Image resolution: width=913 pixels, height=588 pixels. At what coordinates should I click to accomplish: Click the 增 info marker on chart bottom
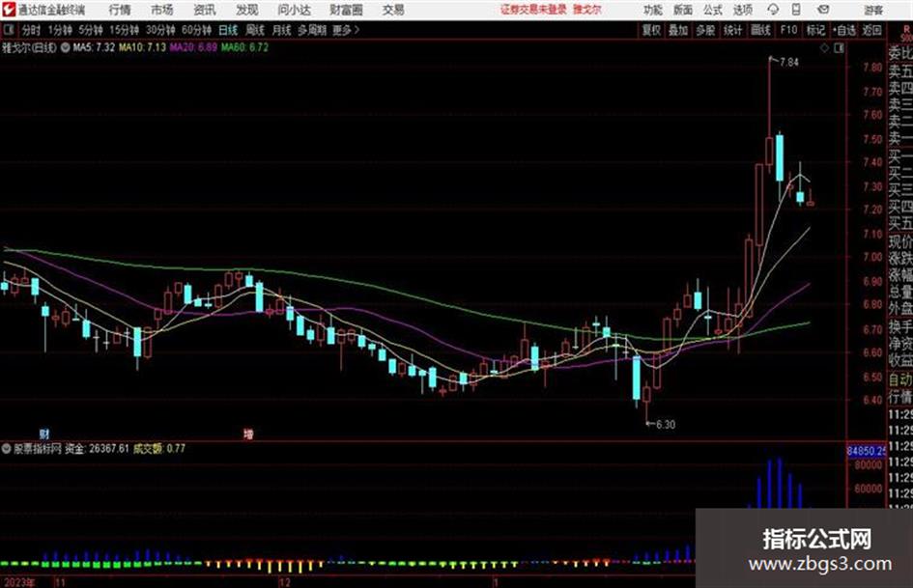[x=248, y=434]
